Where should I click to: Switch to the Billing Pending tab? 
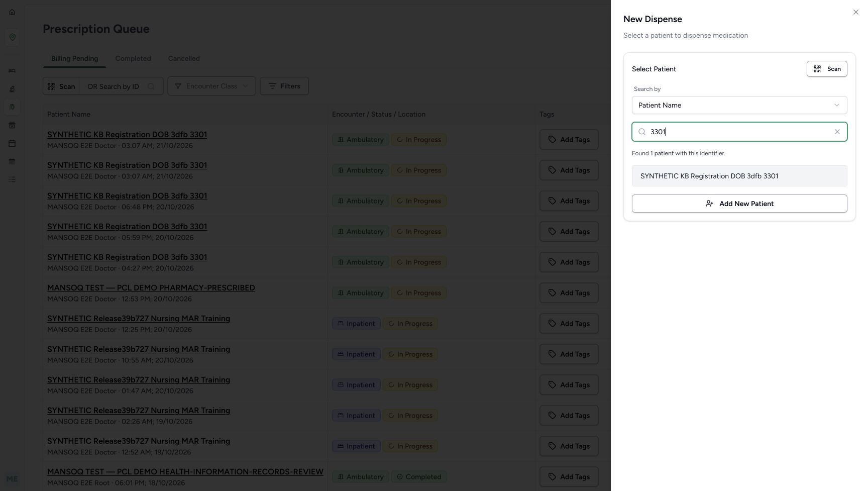click(x=74, y=58)
